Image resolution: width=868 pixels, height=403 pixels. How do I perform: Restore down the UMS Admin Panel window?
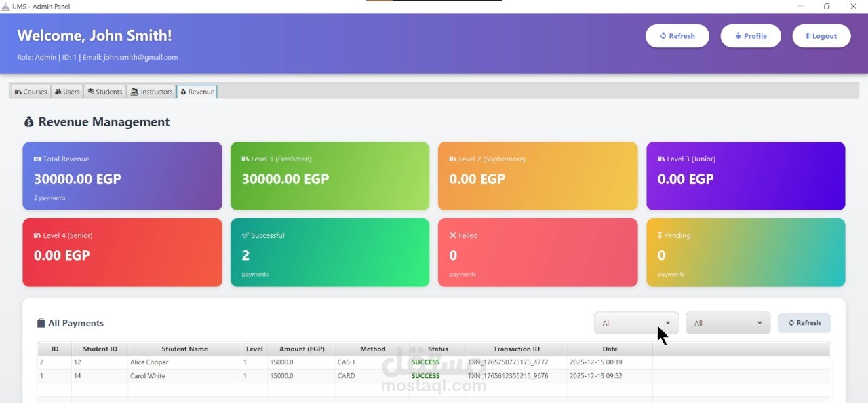pos(827,6)
